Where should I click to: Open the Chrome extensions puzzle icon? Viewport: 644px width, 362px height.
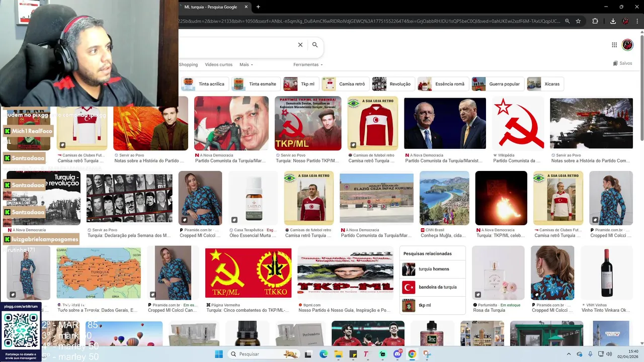tap(595, 21)
